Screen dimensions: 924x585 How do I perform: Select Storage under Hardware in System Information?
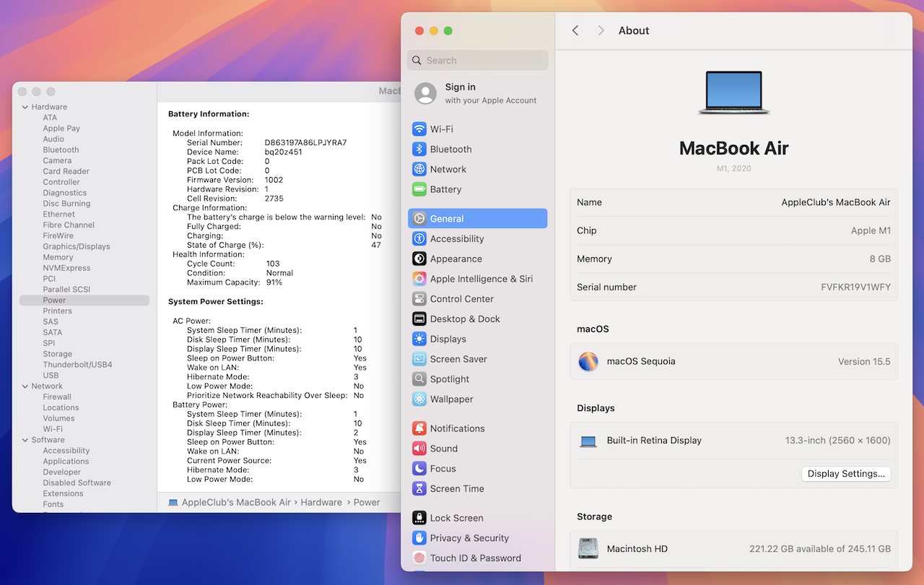point(57,354)
